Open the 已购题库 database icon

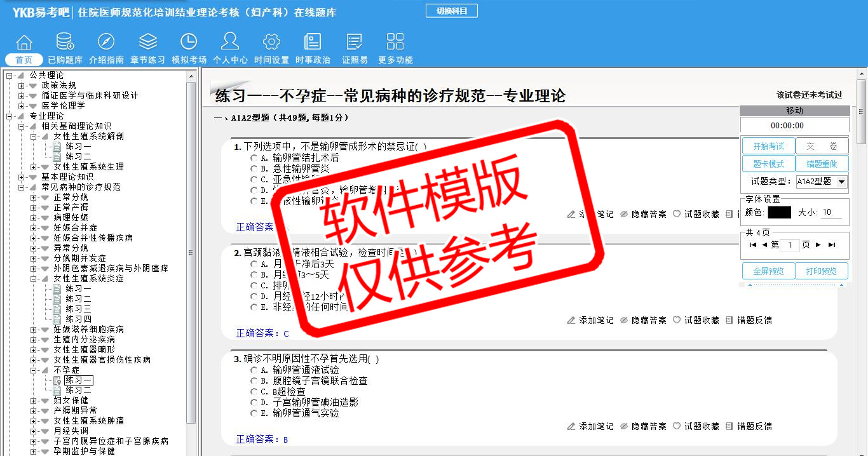(65, 43)
